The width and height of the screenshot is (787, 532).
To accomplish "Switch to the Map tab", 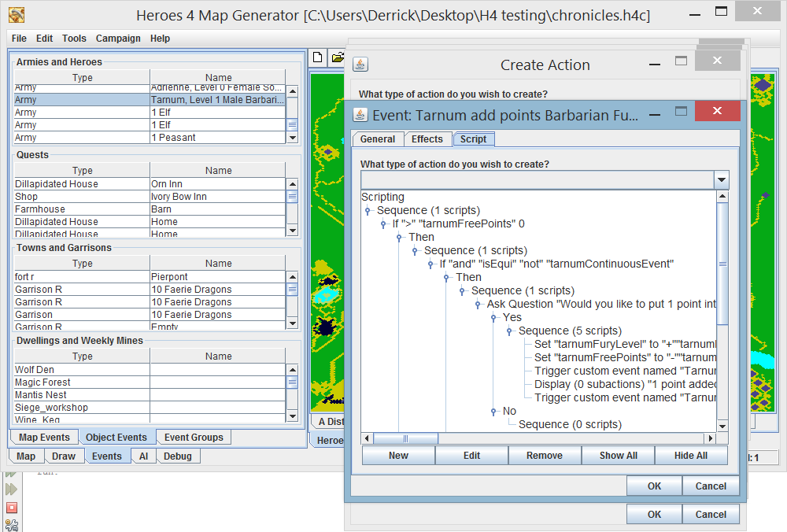I will (x=26, y=456).
